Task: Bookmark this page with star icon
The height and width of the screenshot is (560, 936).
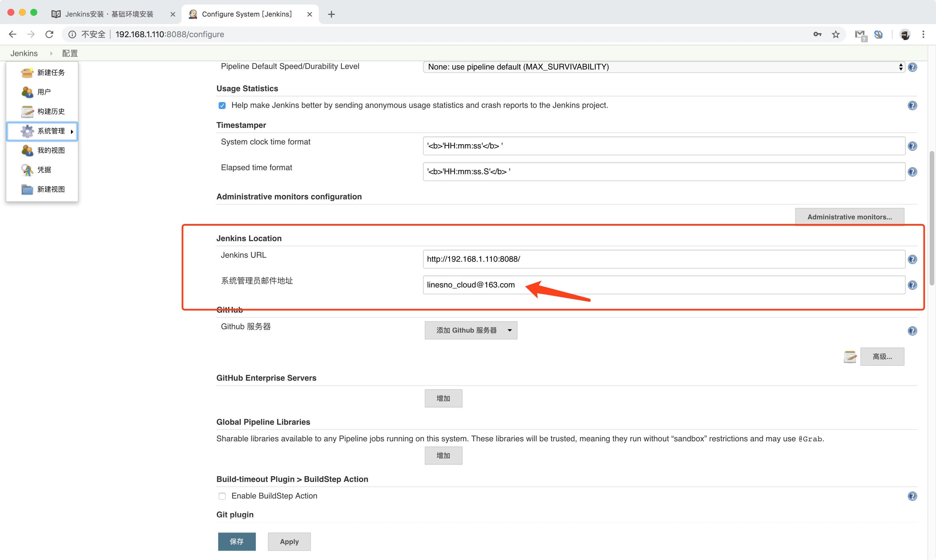Action: (x=836, y=34)
